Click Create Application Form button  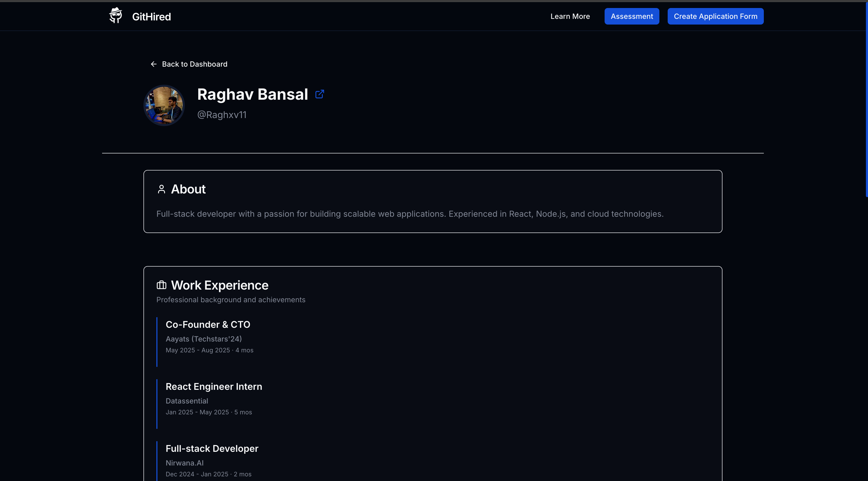coord(715,16)
